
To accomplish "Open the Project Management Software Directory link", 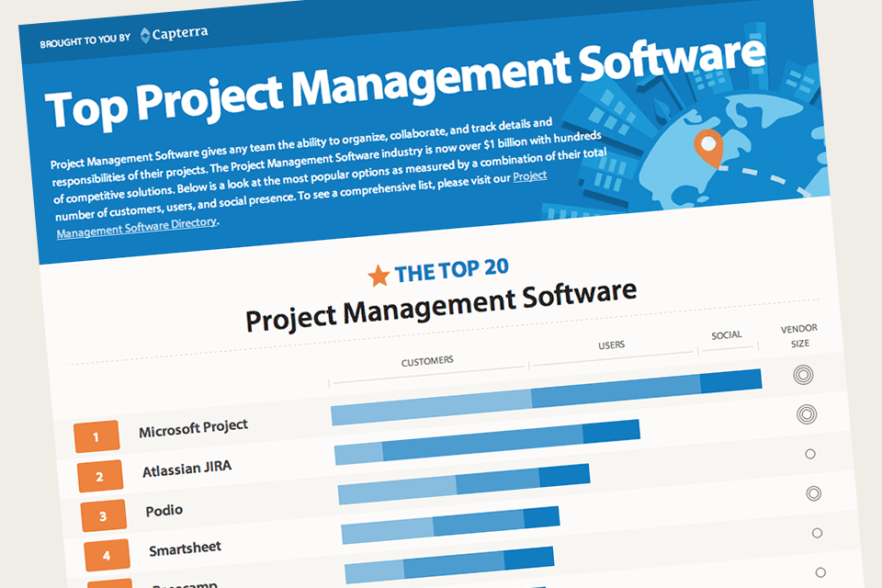I will [137, 228].
